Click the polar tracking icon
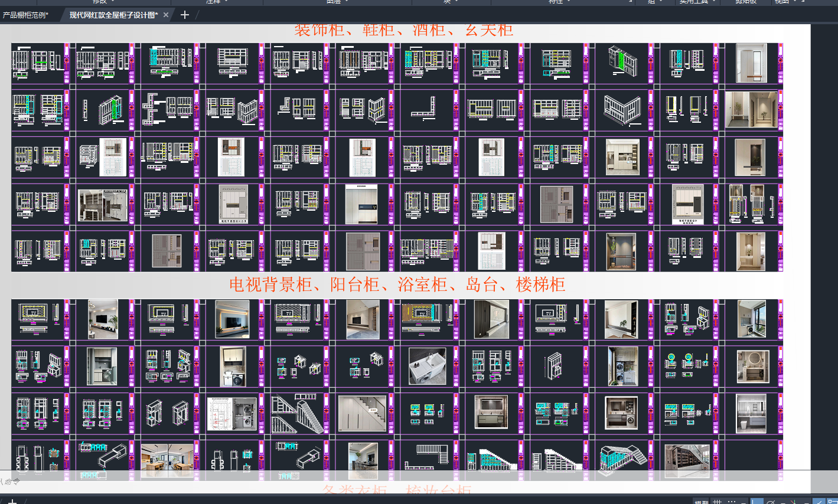The height and width of the screenshot is (504, 838). (770, 502)
